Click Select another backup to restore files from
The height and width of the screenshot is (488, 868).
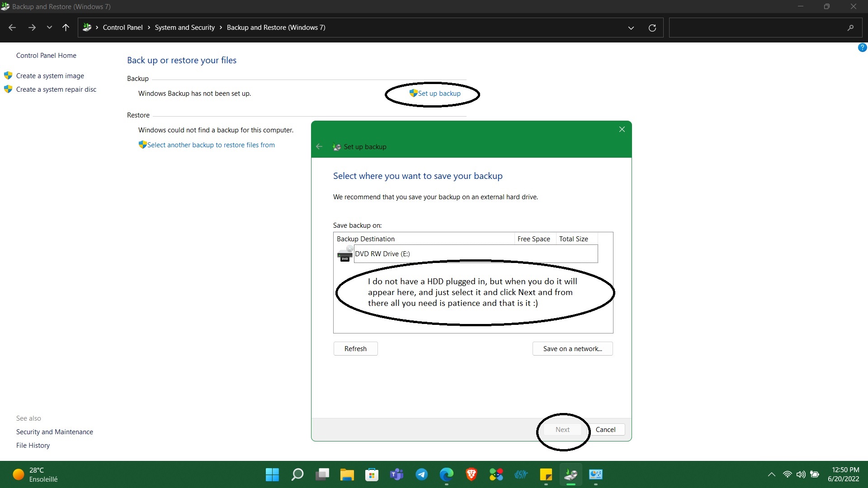point(211,145)
